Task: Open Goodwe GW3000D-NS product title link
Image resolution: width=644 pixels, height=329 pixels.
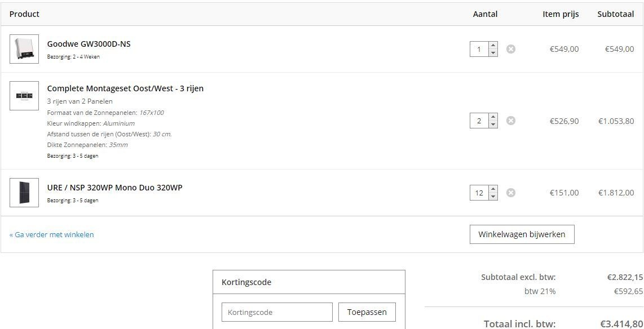Action: [89, 44]
